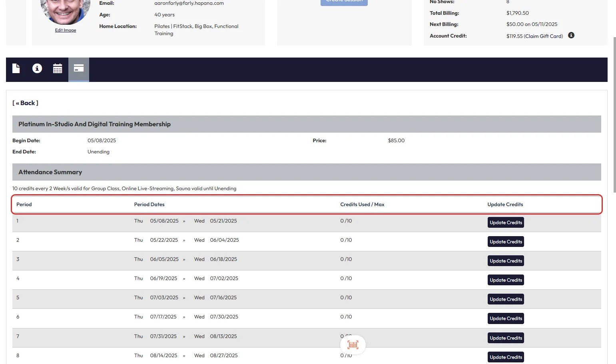Click the floating barcode scanner icon
Image resolution: width=616 pixels, height=364 pixels.
(x=353, y=344)
